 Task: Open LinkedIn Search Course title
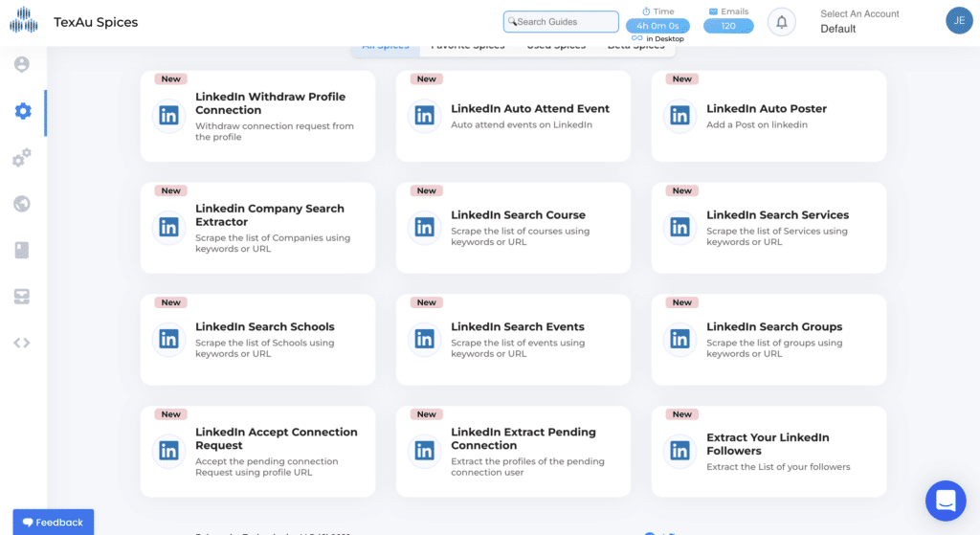tap(518, 214)
